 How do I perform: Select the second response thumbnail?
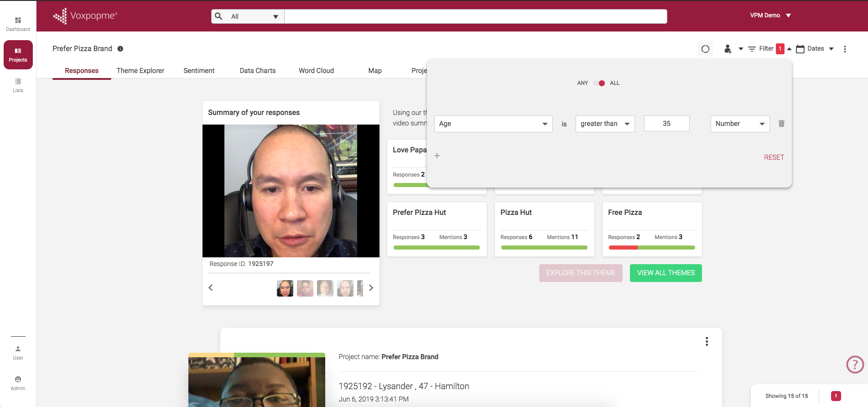(x=305, y=288)
